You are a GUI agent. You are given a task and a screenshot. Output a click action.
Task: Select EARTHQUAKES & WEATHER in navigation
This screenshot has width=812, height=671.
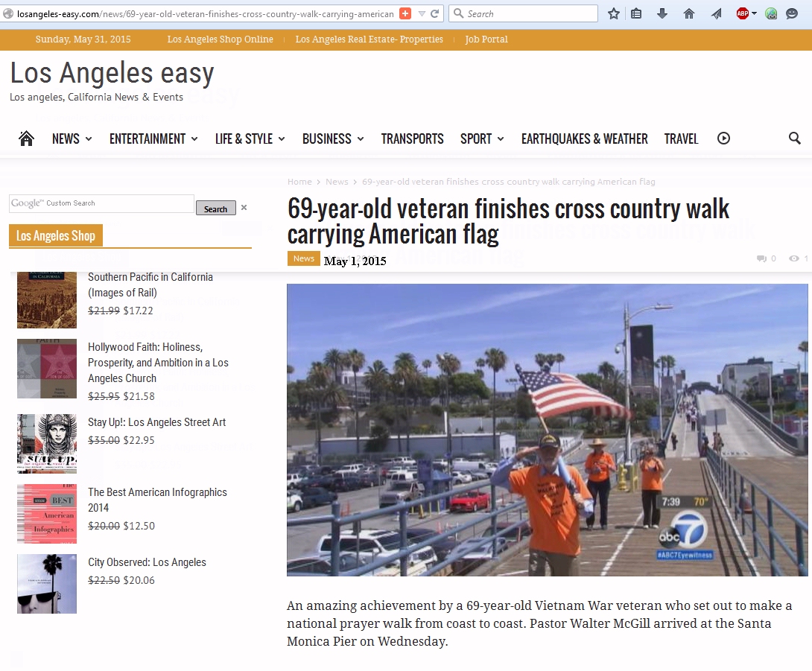pos(584,139)
